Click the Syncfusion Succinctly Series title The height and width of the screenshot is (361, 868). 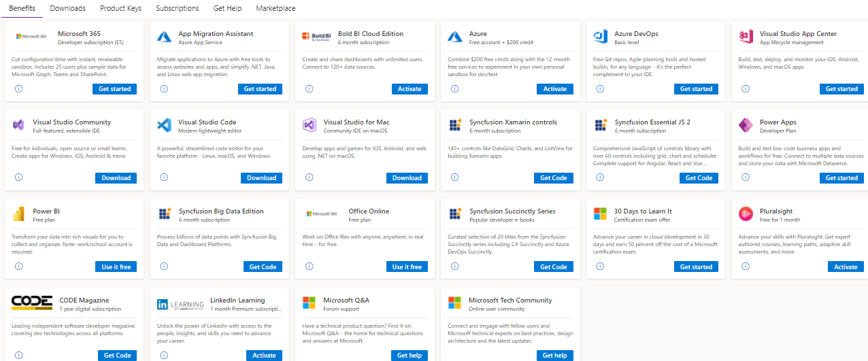coord(512,211)
